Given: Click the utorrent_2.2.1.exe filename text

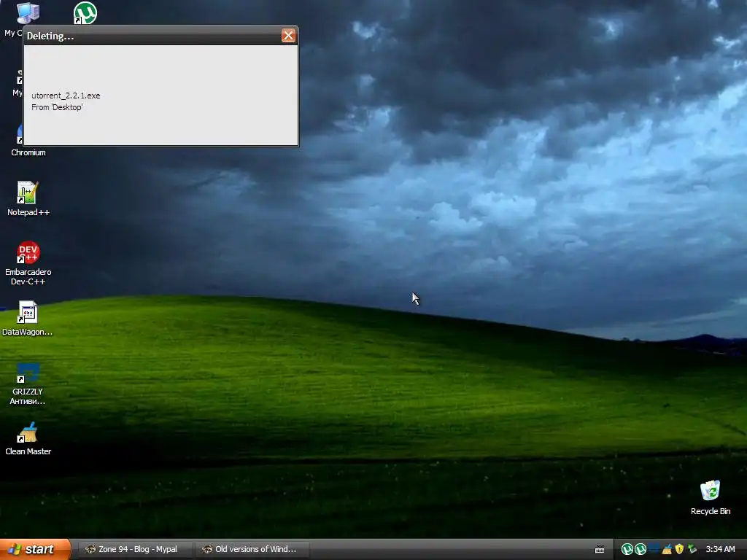Looking at the screenshot, I should [66, 96].
